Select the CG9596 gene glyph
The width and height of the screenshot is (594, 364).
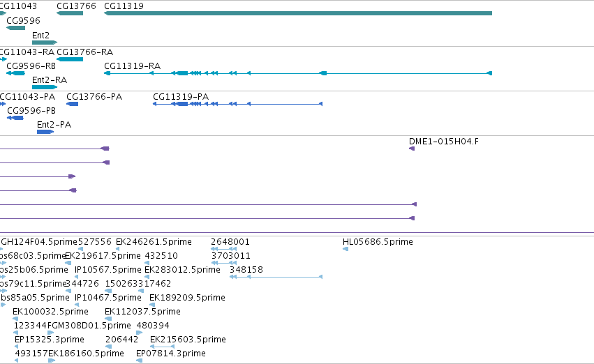tap(15, 28)
